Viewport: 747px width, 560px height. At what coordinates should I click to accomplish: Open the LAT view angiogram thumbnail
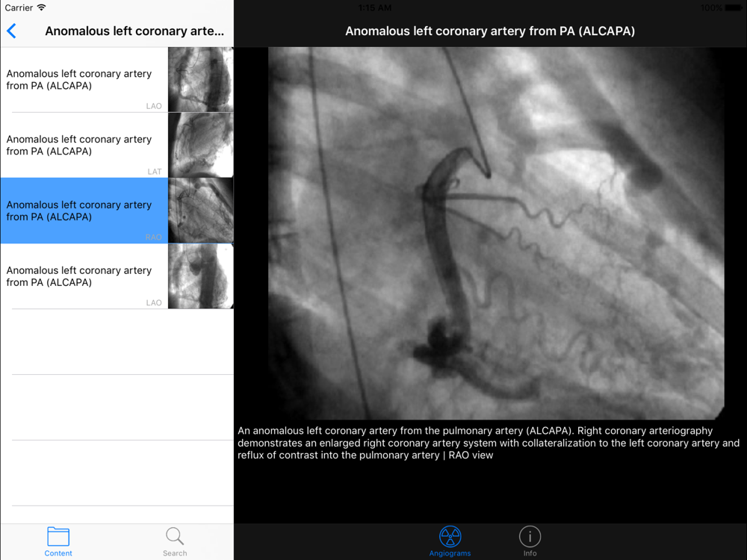coord(200,145)
